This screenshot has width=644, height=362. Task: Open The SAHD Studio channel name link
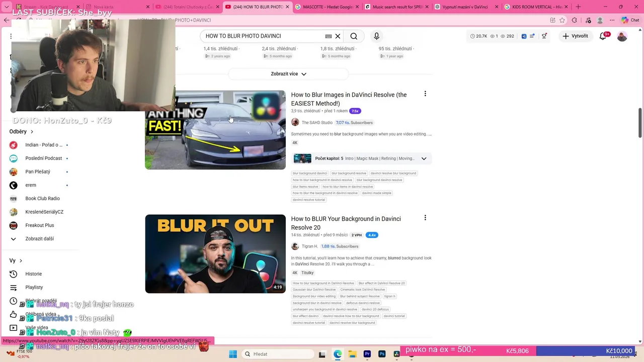(x=317, y=123)
